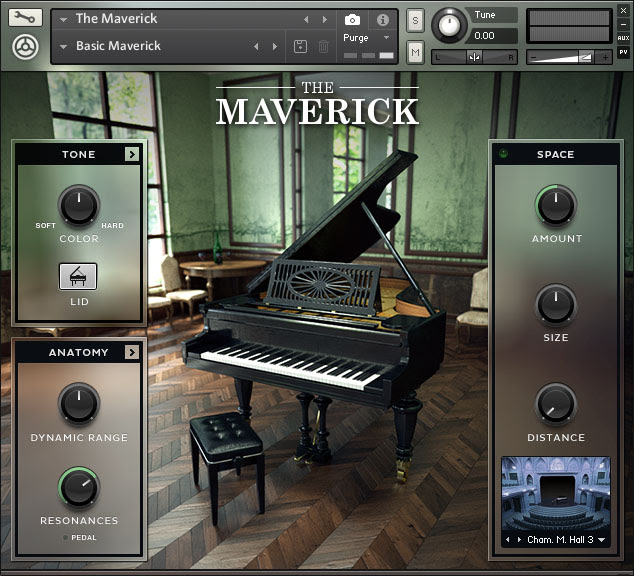Screen dimensions: 634x576
Task: Select previous snapshot for Basic Maverick
Action: coord(256,46)
